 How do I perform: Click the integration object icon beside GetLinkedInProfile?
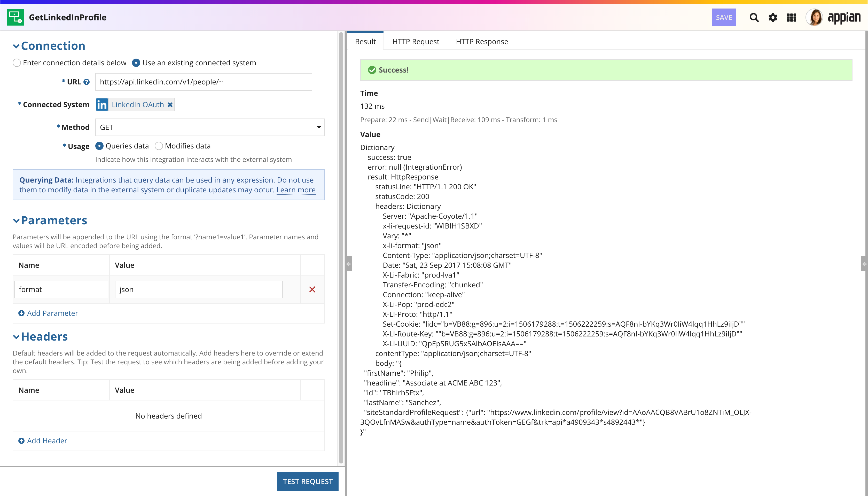pyautogui.click(x=15, y=17)
